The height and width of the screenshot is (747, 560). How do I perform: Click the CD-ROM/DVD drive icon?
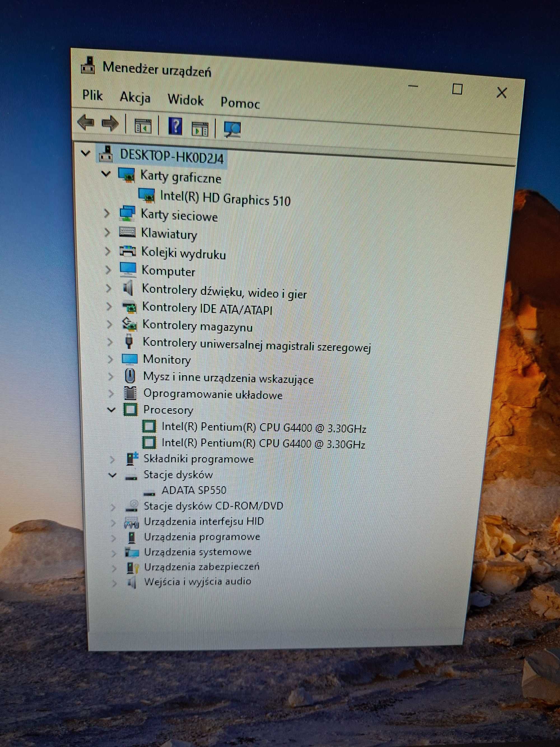132,506
